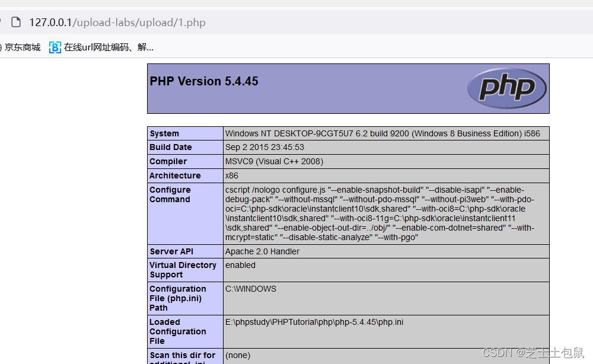Screen dimensions: 593x364
Task: Click the page document icon in address bar
Action: tap(16, 23)
